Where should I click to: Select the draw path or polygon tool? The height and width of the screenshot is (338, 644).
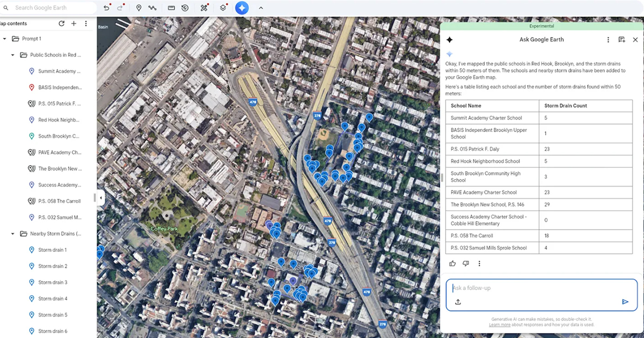coord(152,8)
